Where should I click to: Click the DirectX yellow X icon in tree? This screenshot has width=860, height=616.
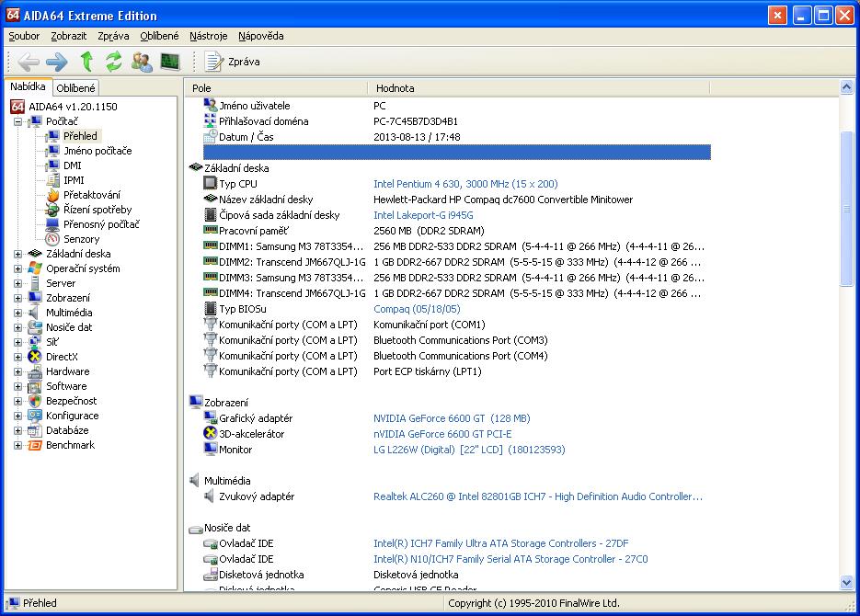coord(35,357)
